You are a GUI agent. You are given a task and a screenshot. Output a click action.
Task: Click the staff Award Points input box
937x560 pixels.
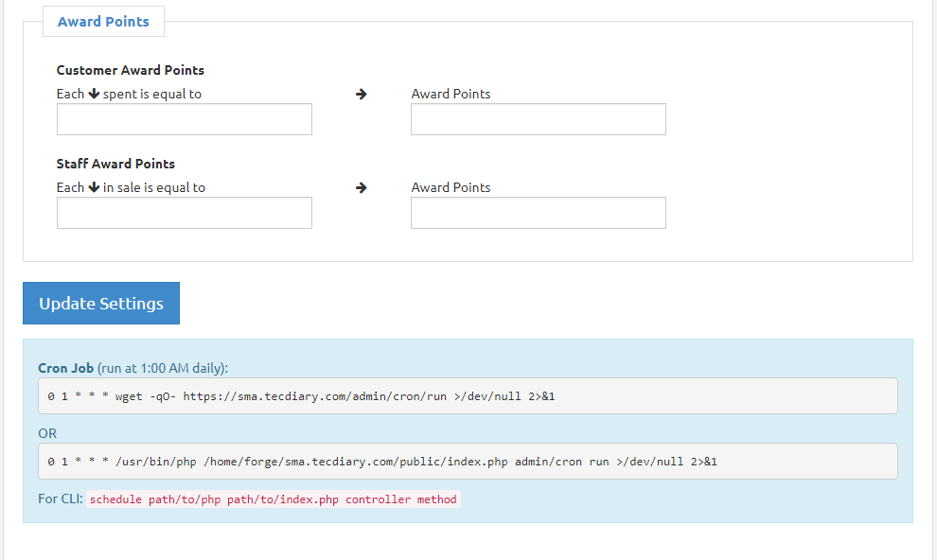coord(538,212)
